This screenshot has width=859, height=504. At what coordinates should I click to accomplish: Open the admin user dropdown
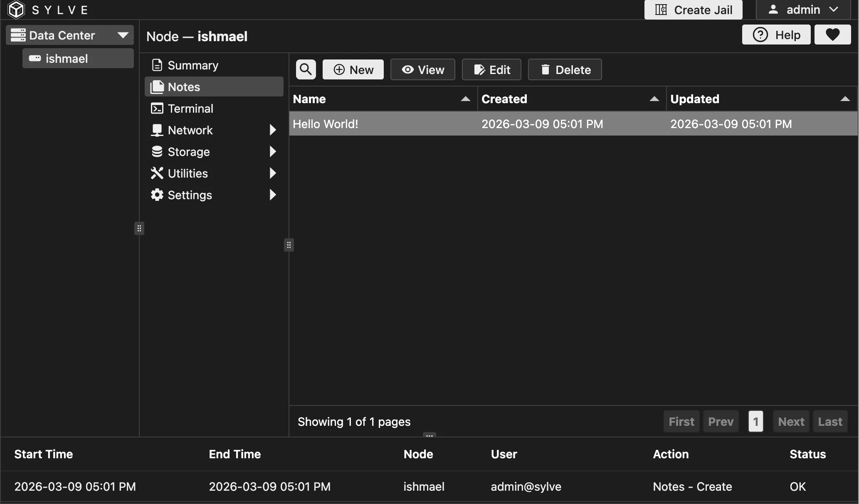[x=803, y=10]
